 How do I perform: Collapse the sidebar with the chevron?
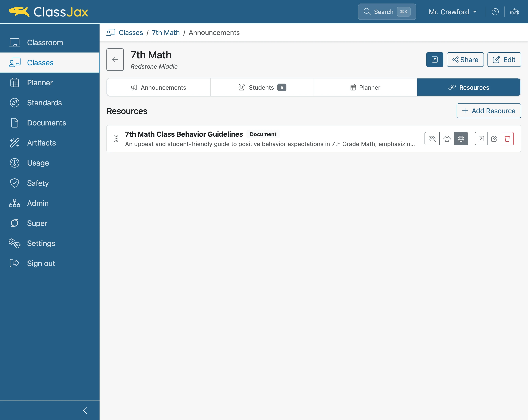click(85, 410)
